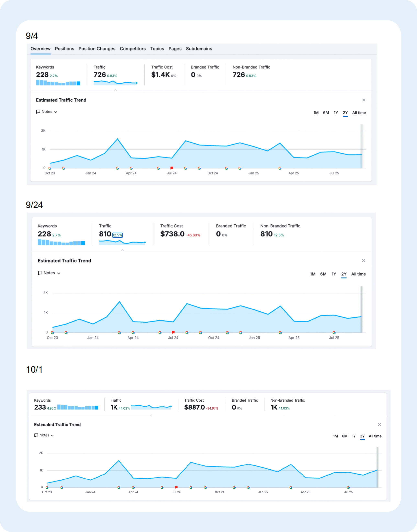417x532 pixels.
Task: Switch to the Competitors tab
Action: click(x=133, y=49)
